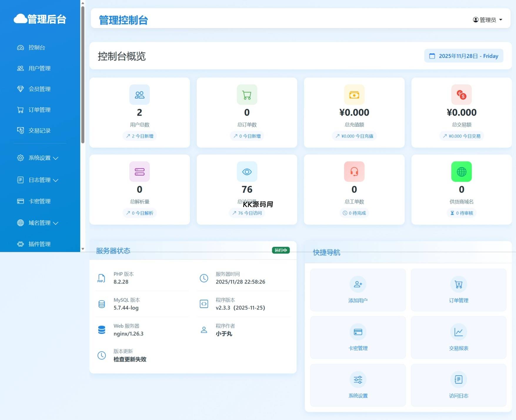Image resolution: width=516 pixels, height=420 pixels.
Task: Click the cloud logo in sidebar header
Action: (20, 19)
